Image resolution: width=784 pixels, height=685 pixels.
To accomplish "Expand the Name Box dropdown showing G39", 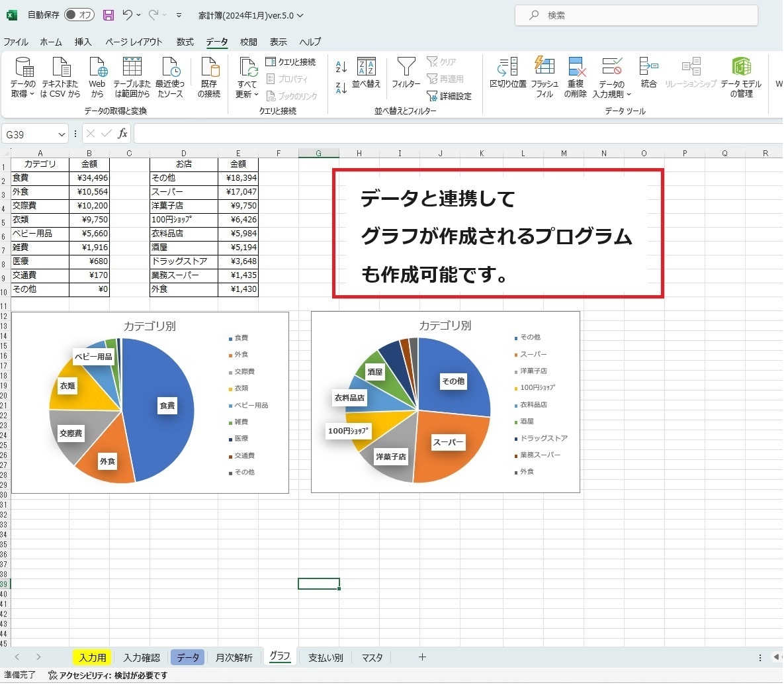I will 62,134.
